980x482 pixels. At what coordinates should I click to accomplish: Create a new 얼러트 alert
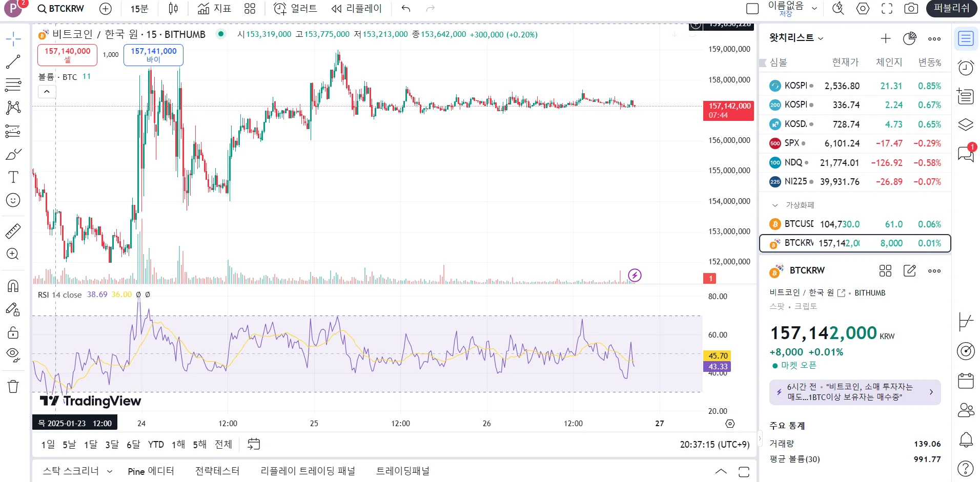pyautogui.click(x=295, y=9)
